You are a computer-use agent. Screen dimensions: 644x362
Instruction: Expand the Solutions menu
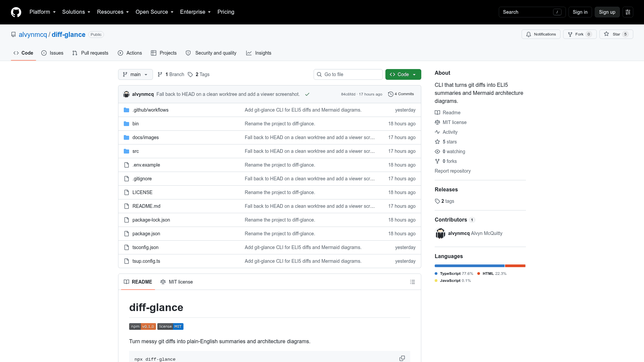76,12
